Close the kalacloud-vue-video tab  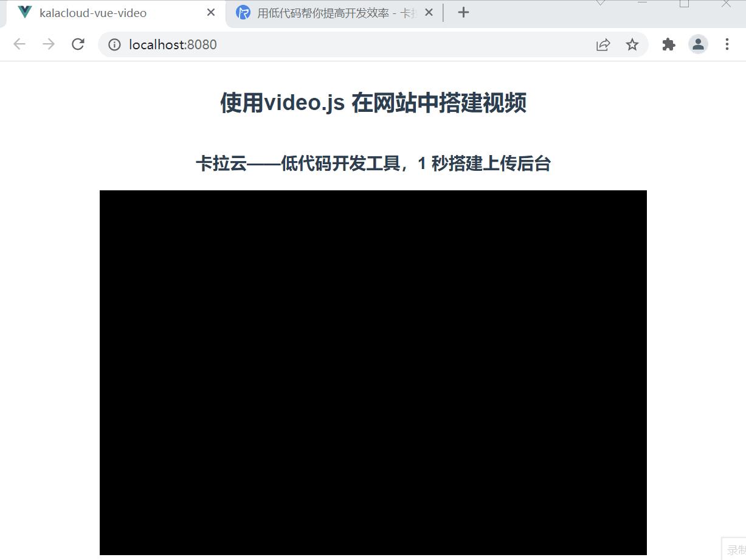pyautogui.click(x=210, y=12)
